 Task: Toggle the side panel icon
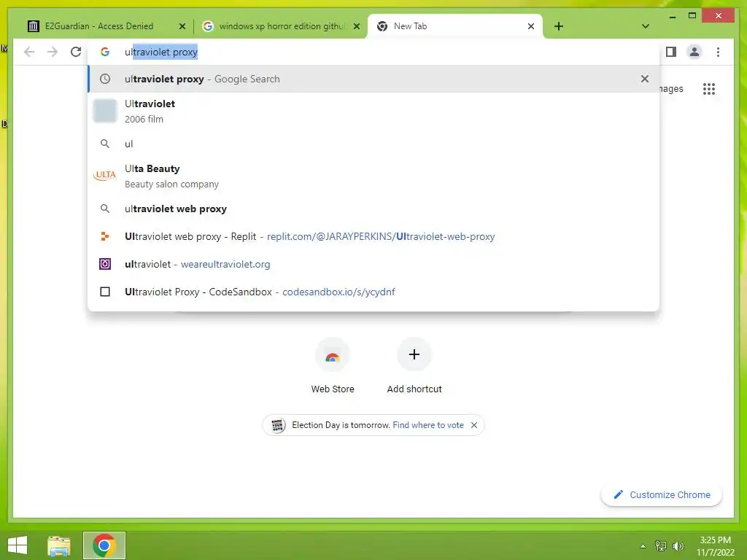coord(671,52)
